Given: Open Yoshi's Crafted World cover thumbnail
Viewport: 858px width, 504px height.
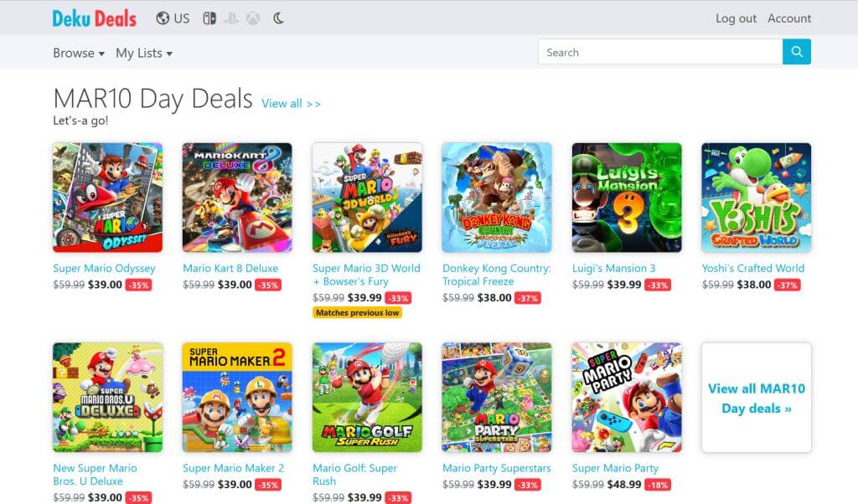Looking at the screenshot, I should [756, 198].
